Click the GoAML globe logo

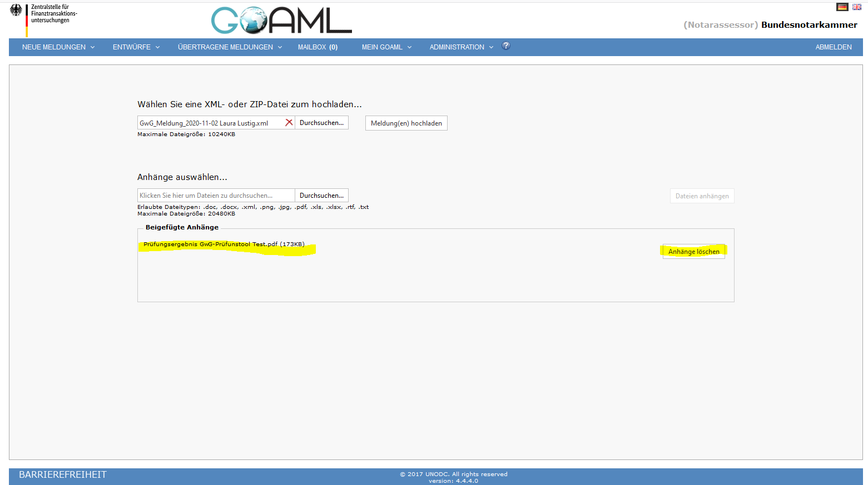point(281,21)
